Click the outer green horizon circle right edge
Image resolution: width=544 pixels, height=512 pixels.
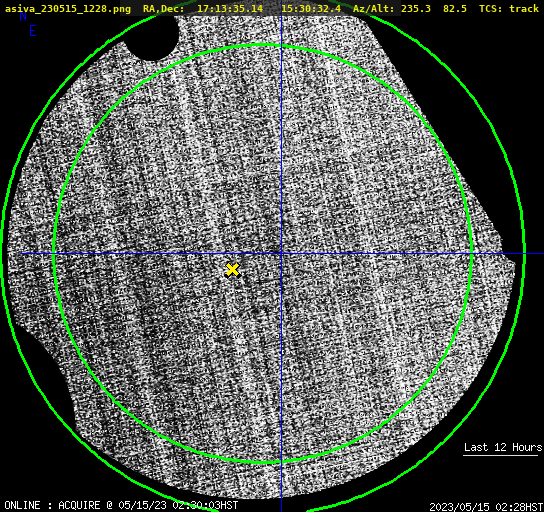click(x=524, y=254)
